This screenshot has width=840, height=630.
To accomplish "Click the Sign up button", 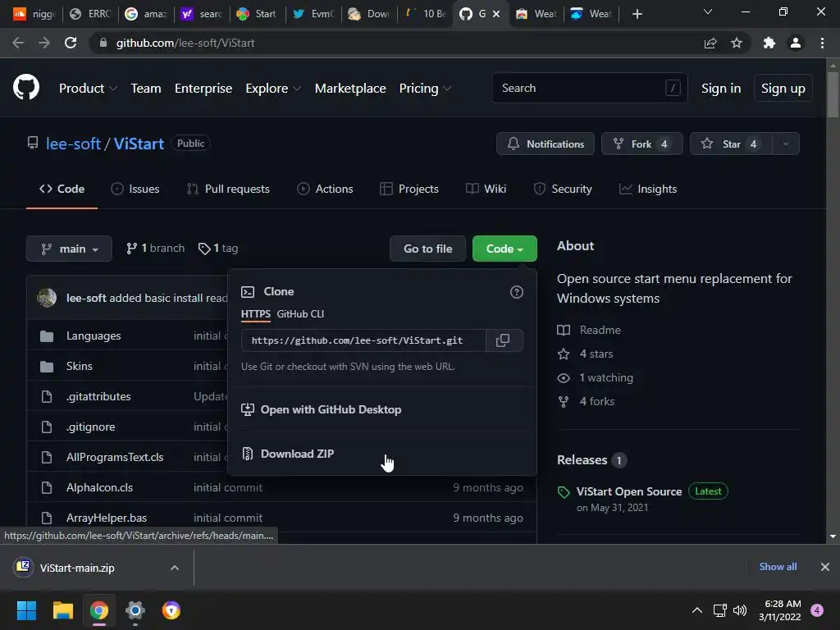I will pyautogui.click(x=783, y=89).
